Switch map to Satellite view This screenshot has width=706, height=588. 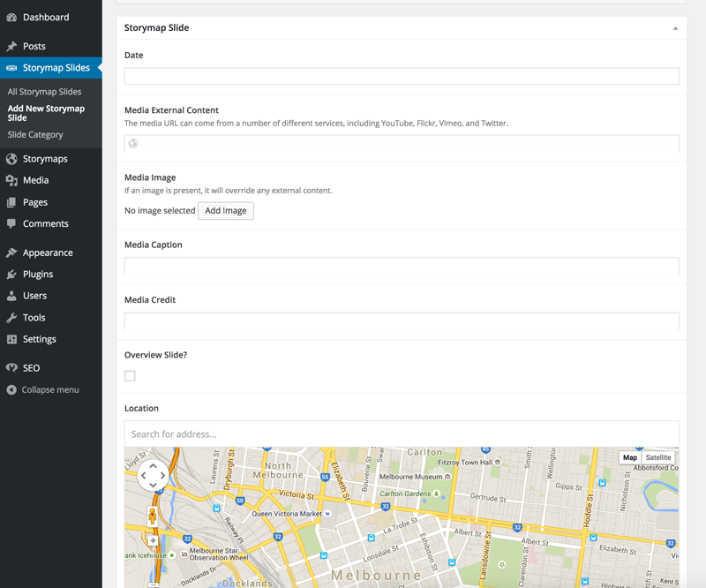tap(657, 457)
